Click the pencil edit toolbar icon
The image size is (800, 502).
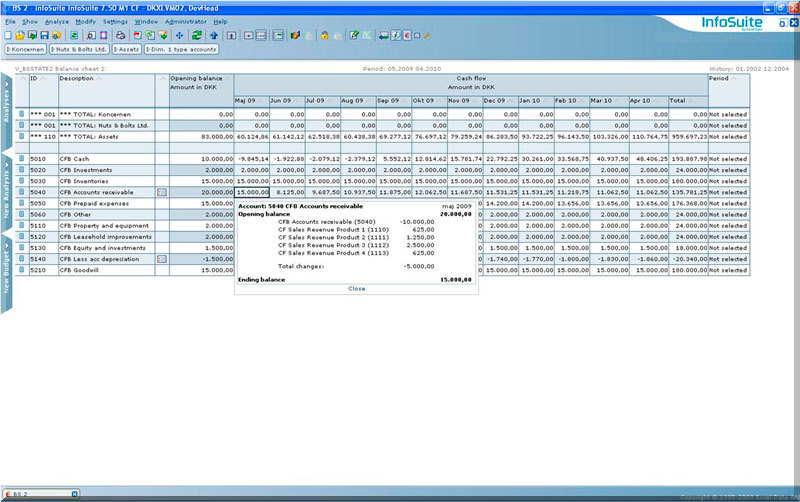click(354, 35)
